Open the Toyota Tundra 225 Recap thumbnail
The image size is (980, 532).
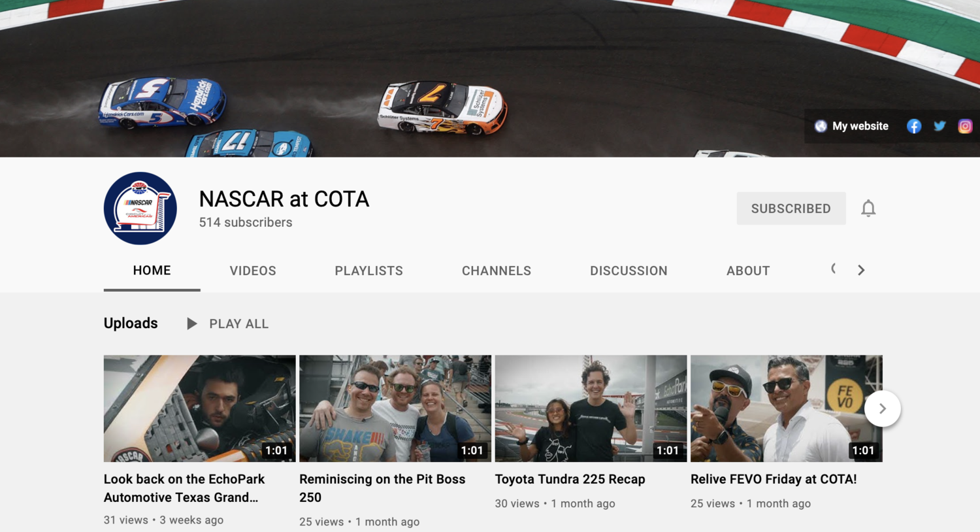pyautogui.click(x=591, y=408)
